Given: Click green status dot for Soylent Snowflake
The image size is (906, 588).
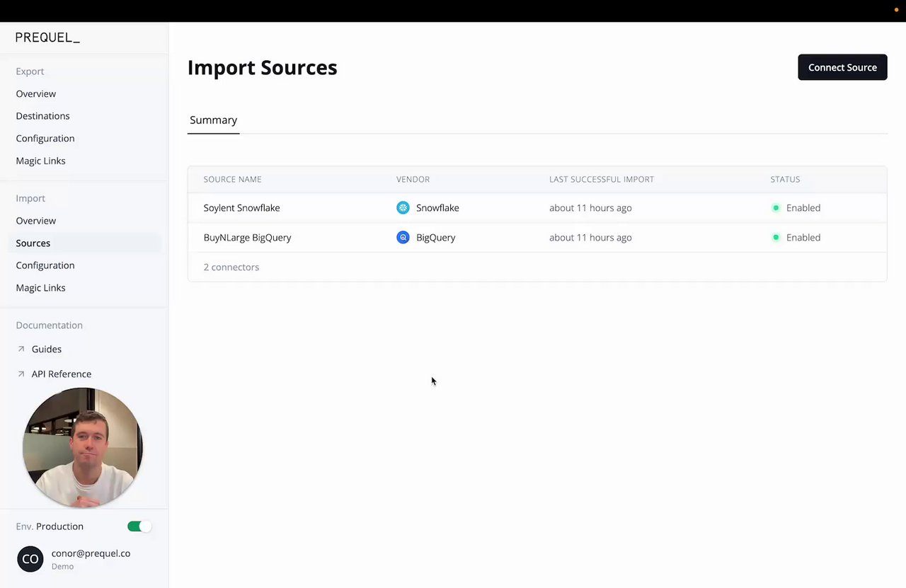Looking at the screenshot, I should click(776, 208).
